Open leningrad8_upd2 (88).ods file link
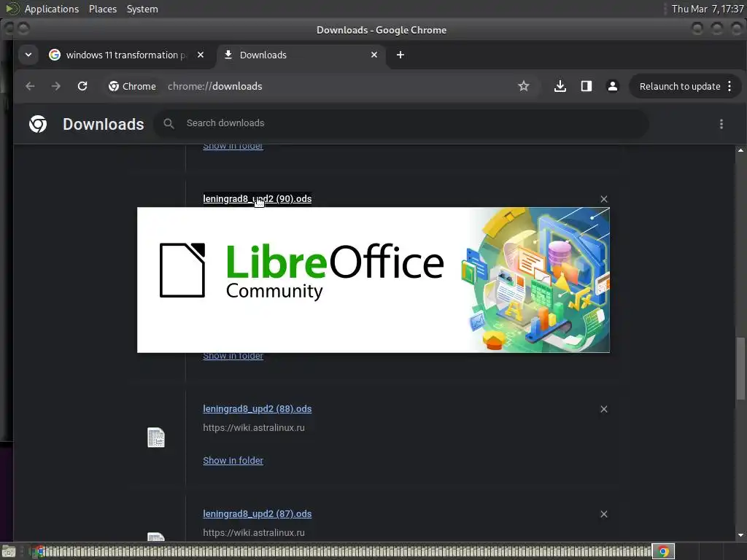The height and width of the screenshot is (560, 747). (258, 408)
